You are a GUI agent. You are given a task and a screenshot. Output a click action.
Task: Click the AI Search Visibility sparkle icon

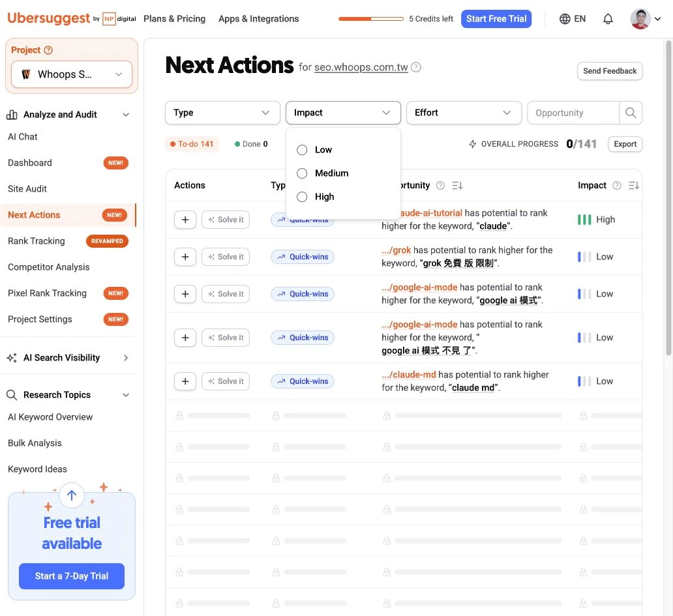click(12, 358)
